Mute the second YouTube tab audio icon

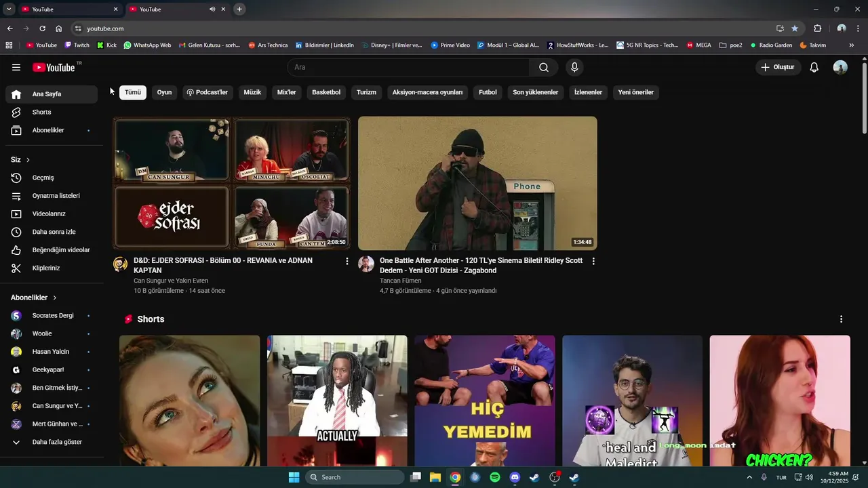pos(212,9)
